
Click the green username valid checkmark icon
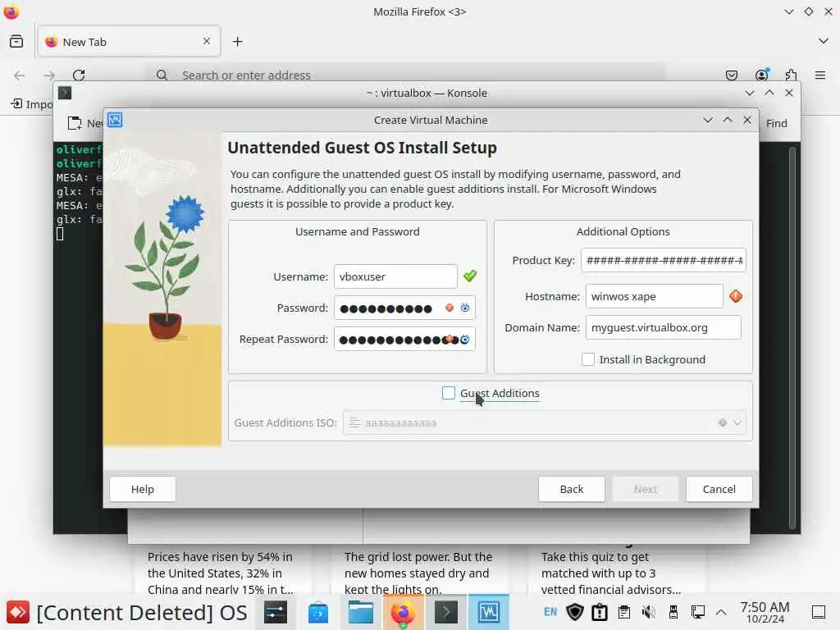pos(470,276)
